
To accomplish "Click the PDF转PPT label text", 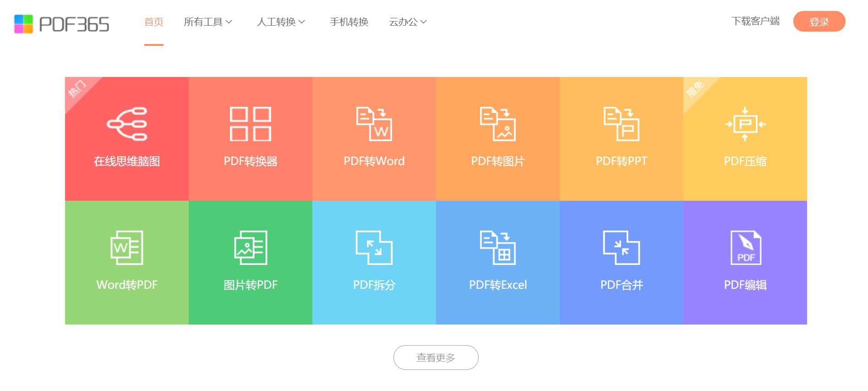I will click(622, 161).
